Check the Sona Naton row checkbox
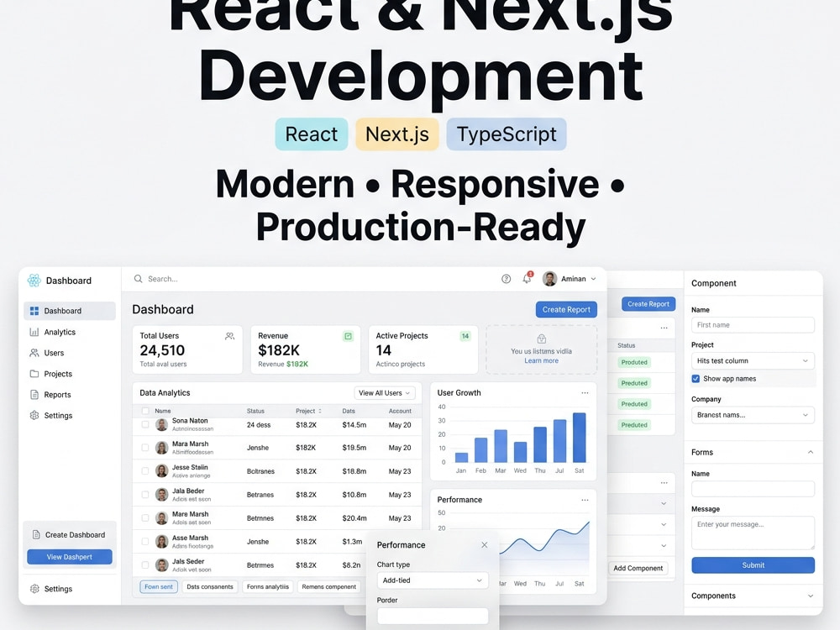The width and height of the screenshot is (840, 630). (x=145, y=425)
